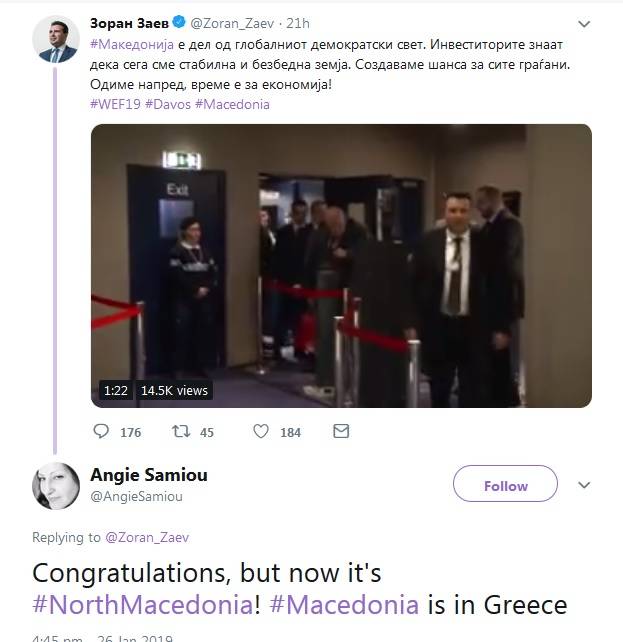Open the #WEF19 hashtag
The image size is (623, 642).
115,104
